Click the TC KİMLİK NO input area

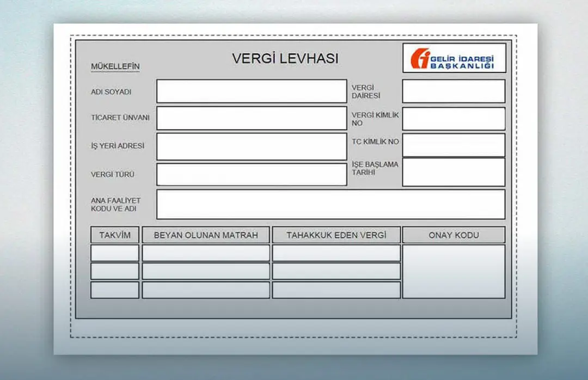click(452, 145)
